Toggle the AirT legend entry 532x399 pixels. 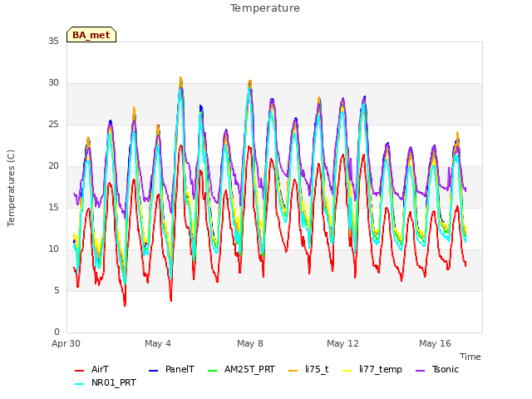tap(91, 369)
